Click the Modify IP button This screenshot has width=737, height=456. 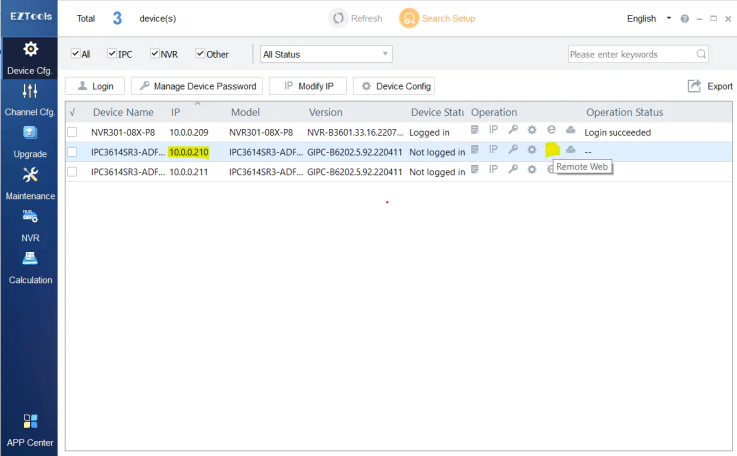point(308,87)
